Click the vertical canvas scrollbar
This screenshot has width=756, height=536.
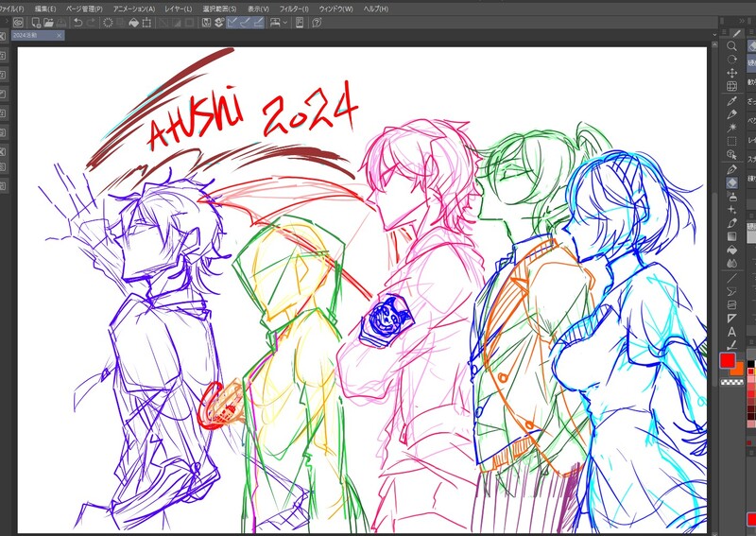click(714, 289)
